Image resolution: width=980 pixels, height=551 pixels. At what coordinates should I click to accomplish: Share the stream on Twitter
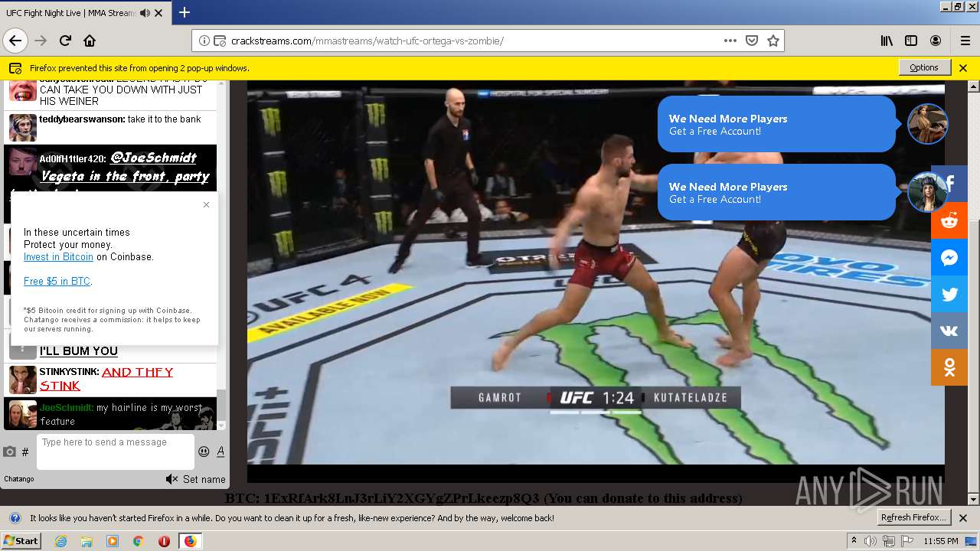949,295
